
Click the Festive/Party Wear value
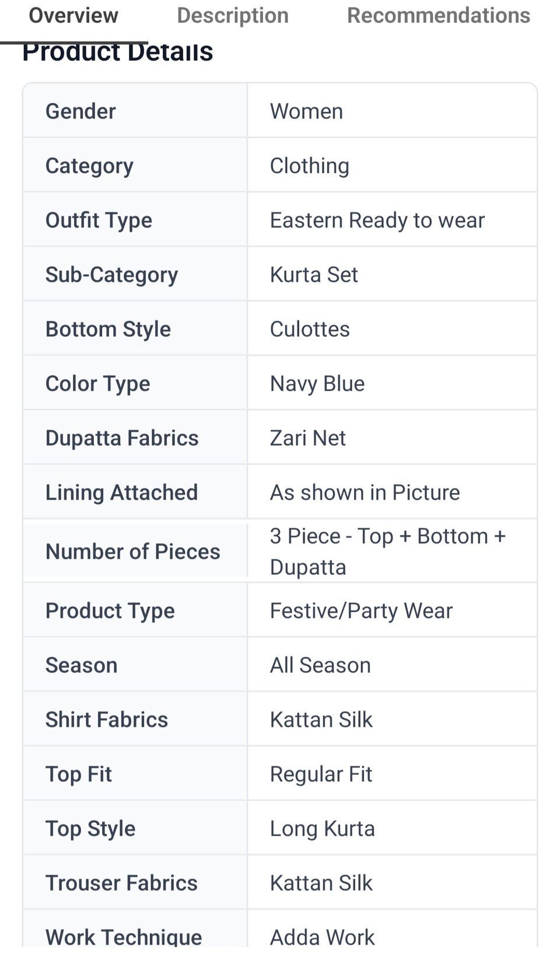click(x=361, y=610)
